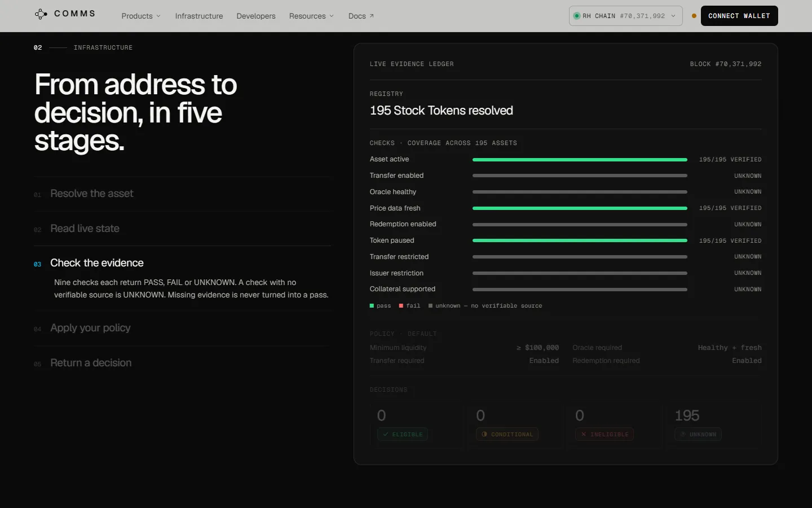Image resolution: width=812 pixels, height=508 pixels.
Task: Click the COMMS brand name
Action: [x=74, y=14]
